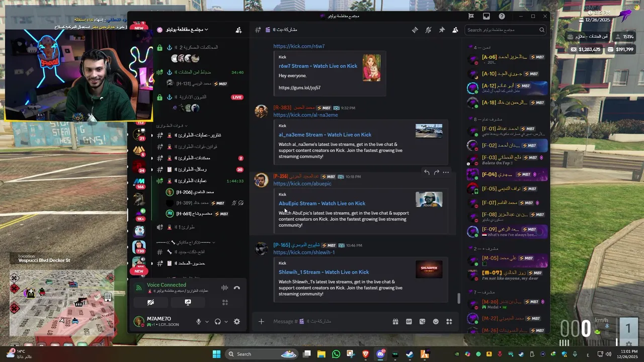Screen dimensions: 644x362
Task: Start screen share in voice panel
Action: 188,302
